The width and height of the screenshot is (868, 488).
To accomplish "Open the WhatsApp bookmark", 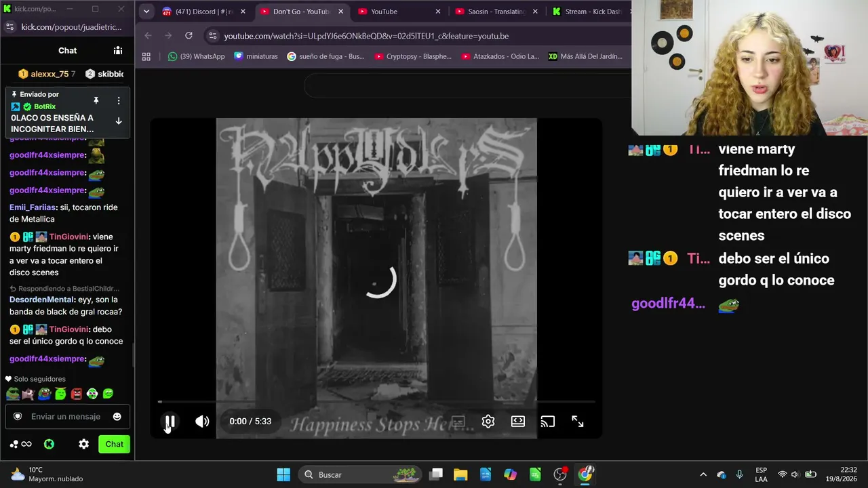I will point(196,56).
